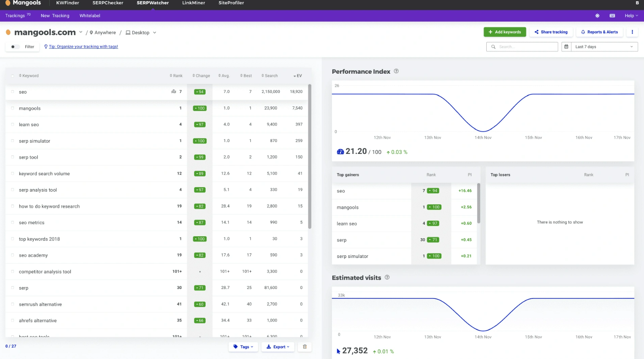This screenshot has height=359, width=644.
Task: Open the Trackings menu
Action: coord(18,16)
